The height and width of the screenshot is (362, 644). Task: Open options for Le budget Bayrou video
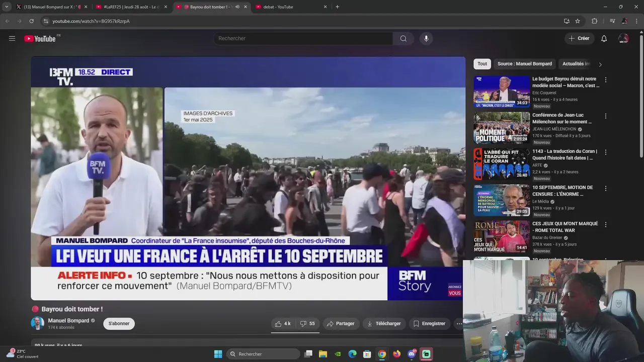[605, 79]
